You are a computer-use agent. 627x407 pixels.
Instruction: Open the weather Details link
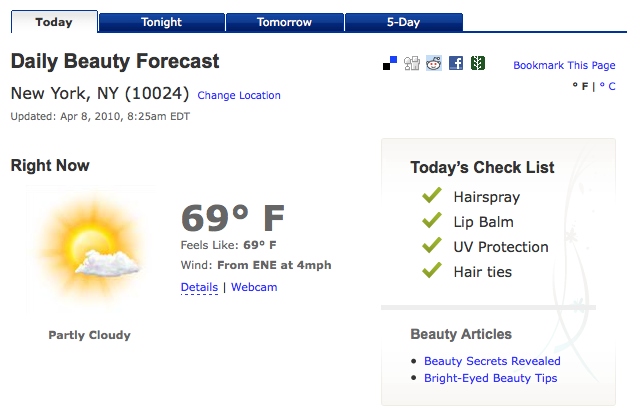[x=199, y=287]
